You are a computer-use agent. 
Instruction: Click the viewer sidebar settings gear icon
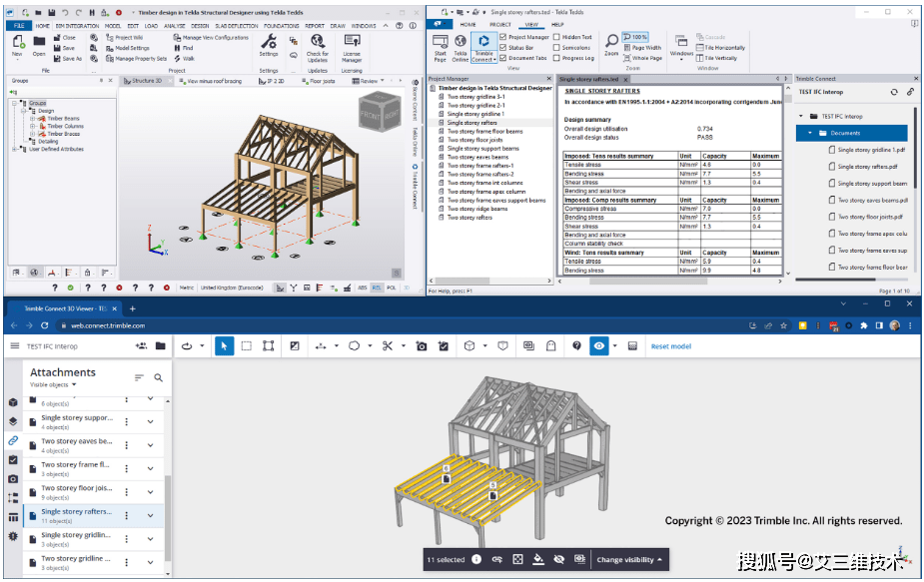click(x=13, y=537)
